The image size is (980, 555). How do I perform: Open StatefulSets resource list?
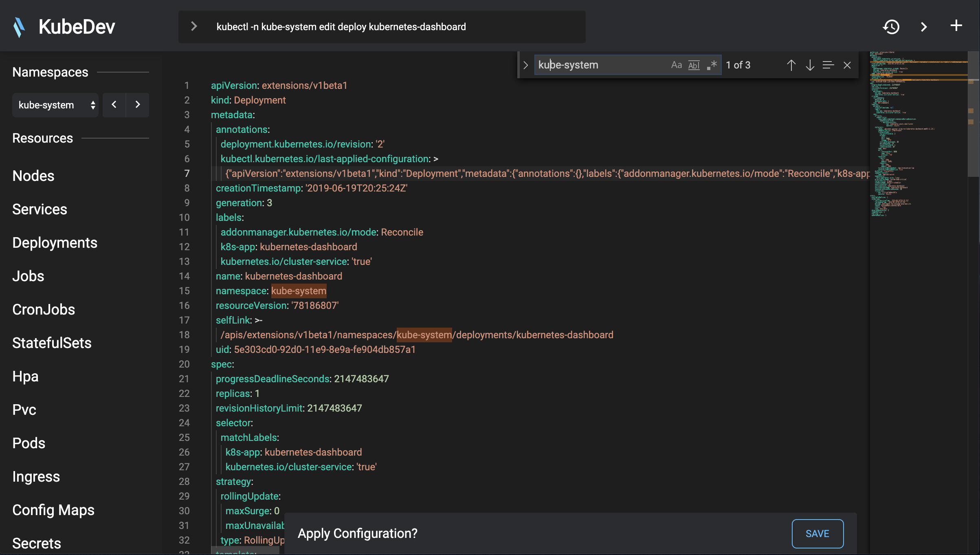pyautogui.click(x=52, y=343)
